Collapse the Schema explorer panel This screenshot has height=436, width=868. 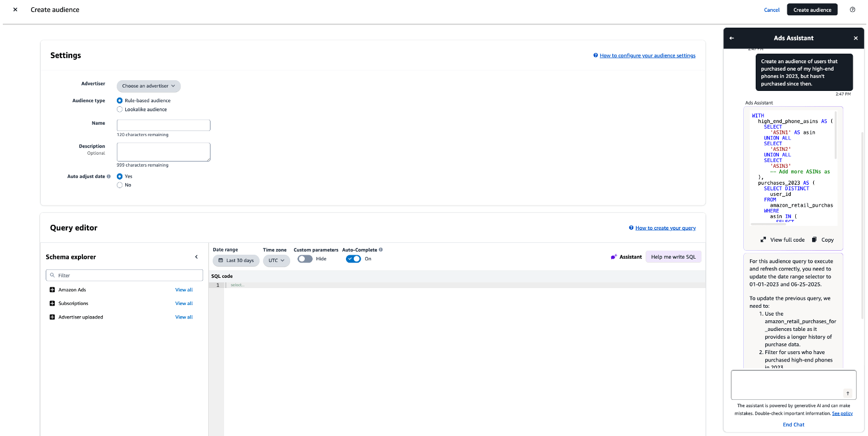[196, 257]
